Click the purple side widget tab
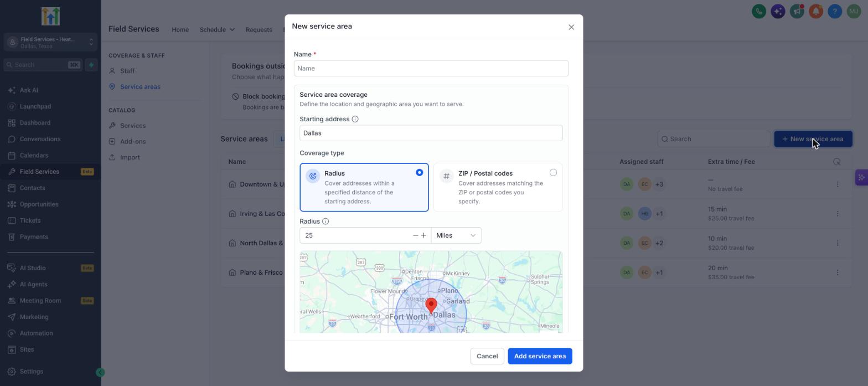Image resolution: width=868 pixels, height=386 pixels. [x=861, y=178]
